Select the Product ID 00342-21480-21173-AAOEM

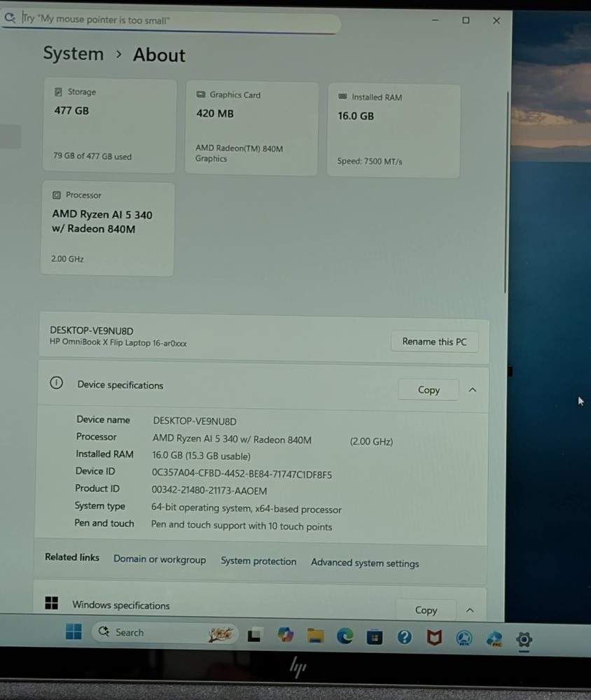coord(209,491)
